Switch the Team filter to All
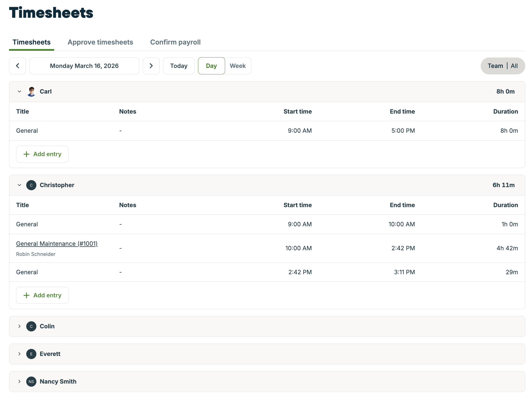The width and height of the screenshot is (532, 394). (514, 66)
